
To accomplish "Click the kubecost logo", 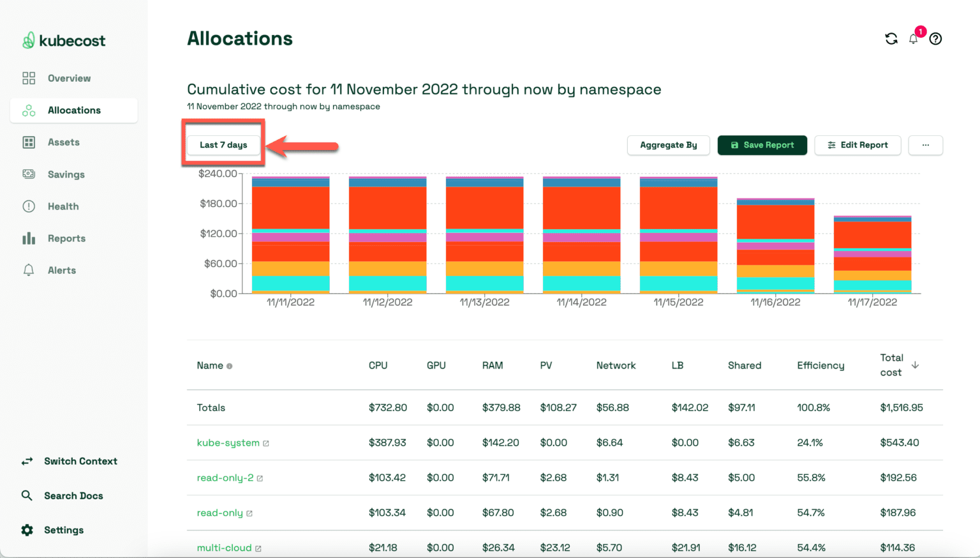I will coord(63,40).
